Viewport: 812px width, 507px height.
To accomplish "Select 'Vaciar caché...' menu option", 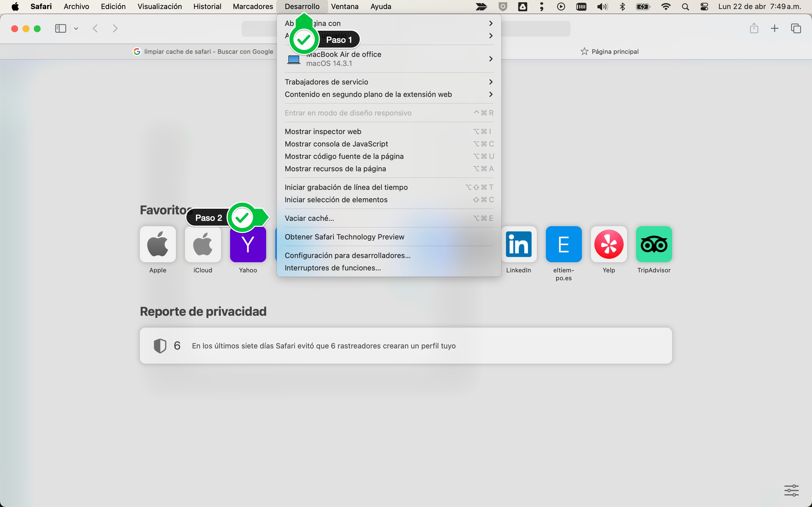I will 309,218.
